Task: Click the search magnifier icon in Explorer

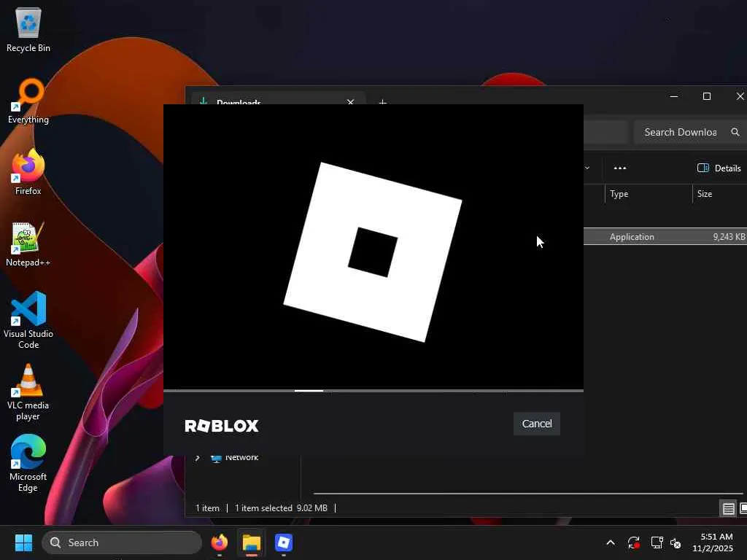Action: pyautogui.click(x=735, y=132)
